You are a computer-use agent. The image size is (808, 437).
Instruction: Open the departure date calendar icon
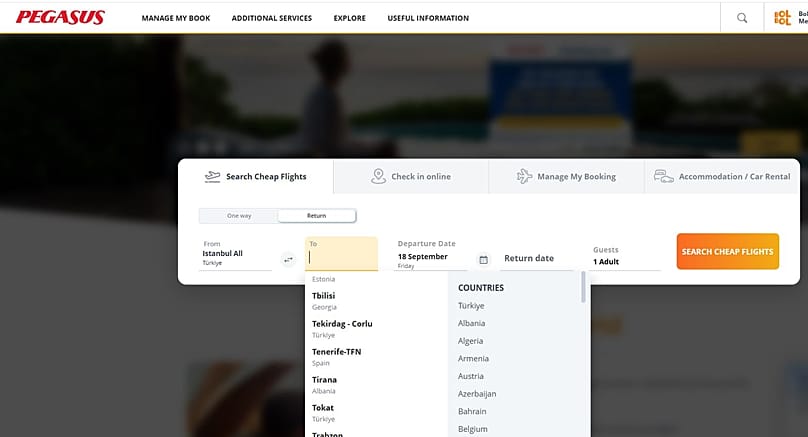(x=483, y=260)
